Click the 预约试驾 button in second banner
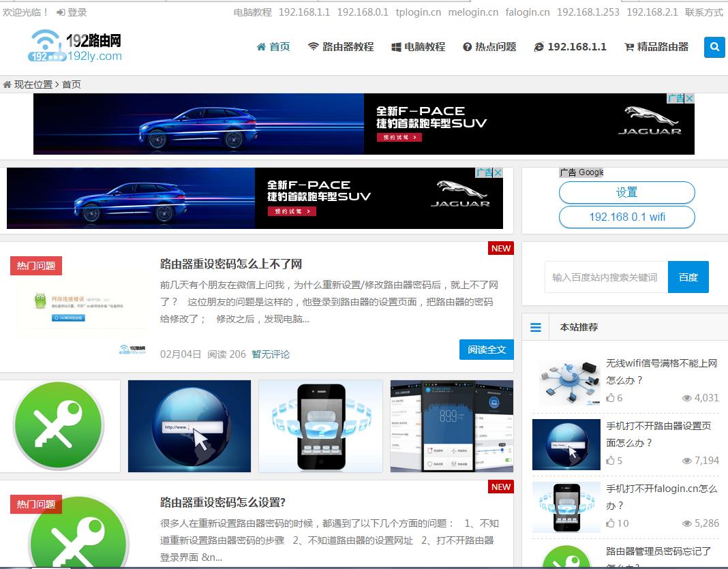The height and width of the screenshot is (569, 728). (x=292, y=211)
